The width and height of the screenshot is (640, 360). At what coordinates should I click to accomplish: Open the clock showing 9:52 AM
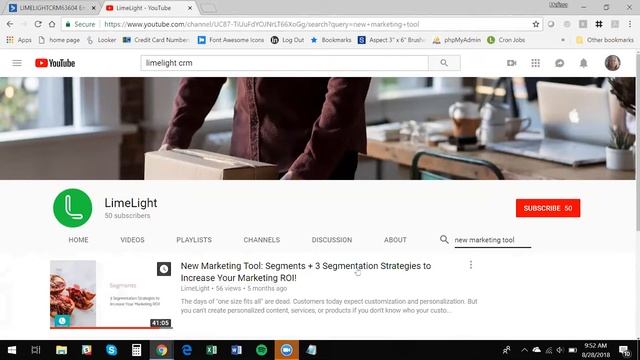coord(596,350)
